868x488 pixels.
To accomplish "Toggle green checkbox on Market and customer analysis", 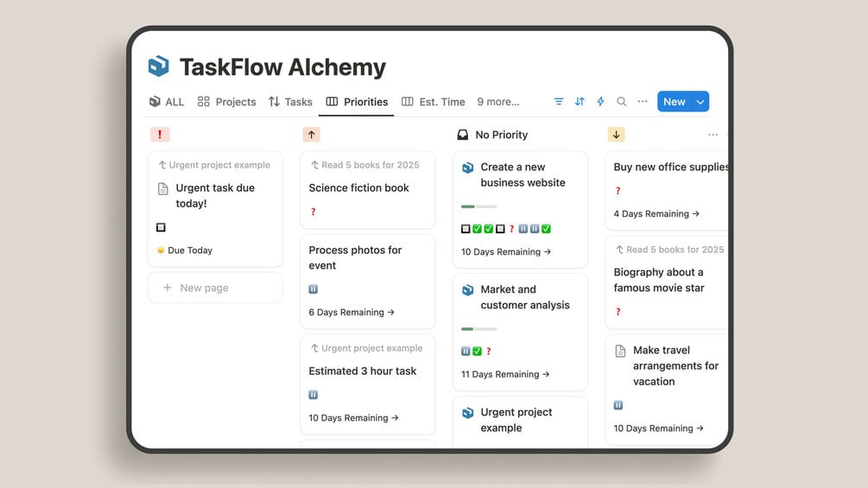I will click(477, 351).
